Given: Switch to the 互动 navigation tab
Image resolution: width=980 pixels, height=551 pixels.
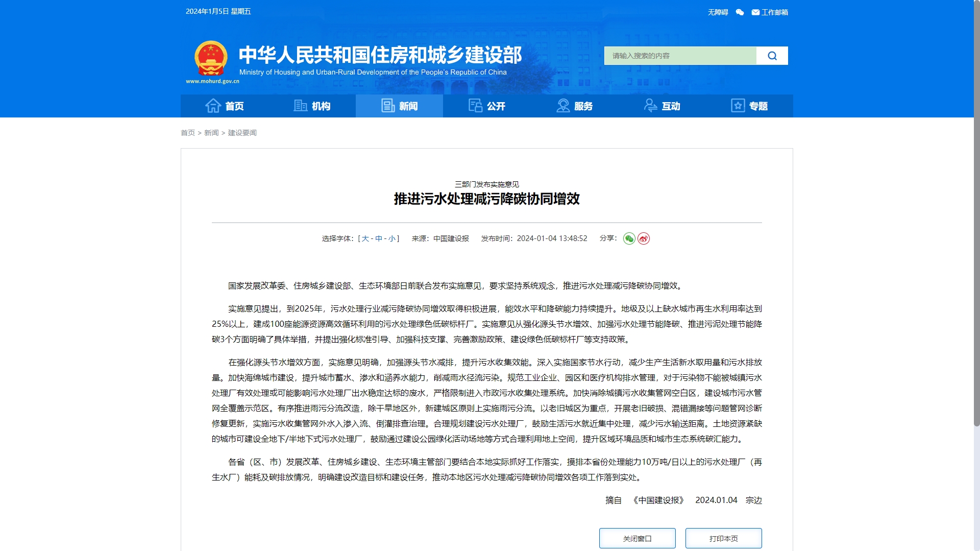Looking at the screenshot, I should (662, 106).
